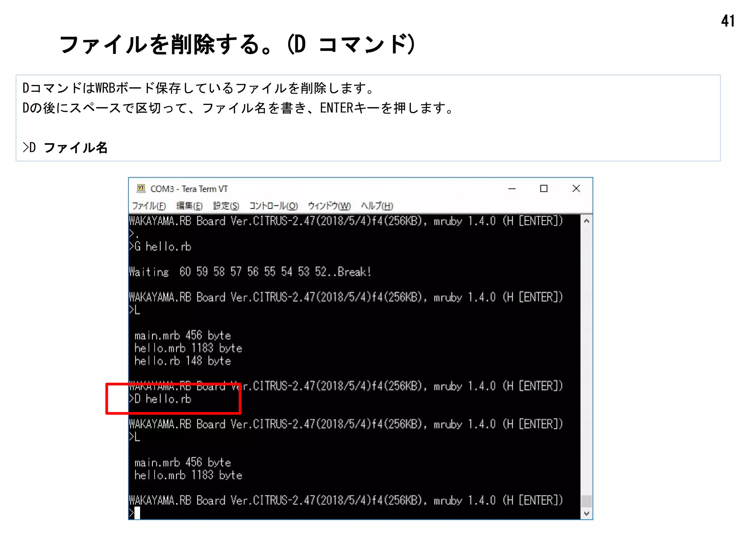
Task: Open the ファイル(F) menu
Action: click(x=149, y=206)
